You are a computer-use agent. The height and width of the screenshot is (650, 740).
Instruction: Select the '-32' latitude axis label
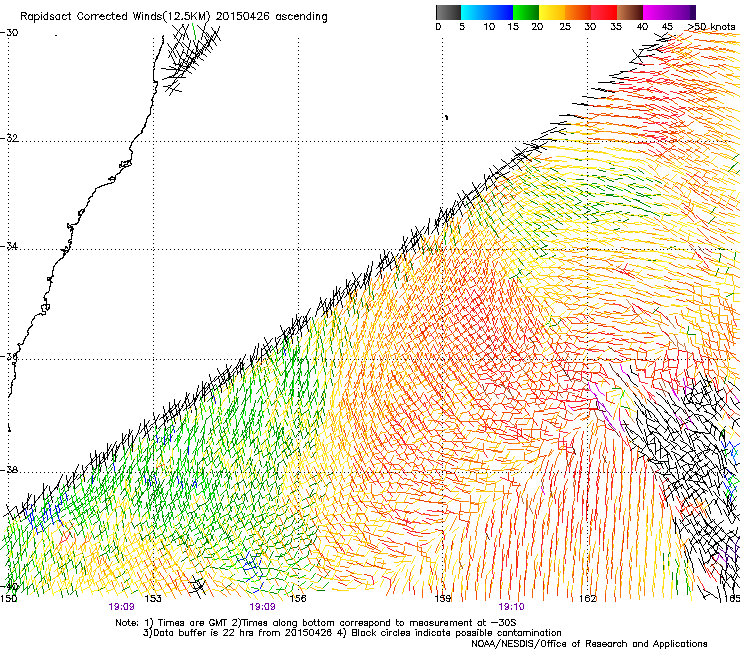(9, 138)
